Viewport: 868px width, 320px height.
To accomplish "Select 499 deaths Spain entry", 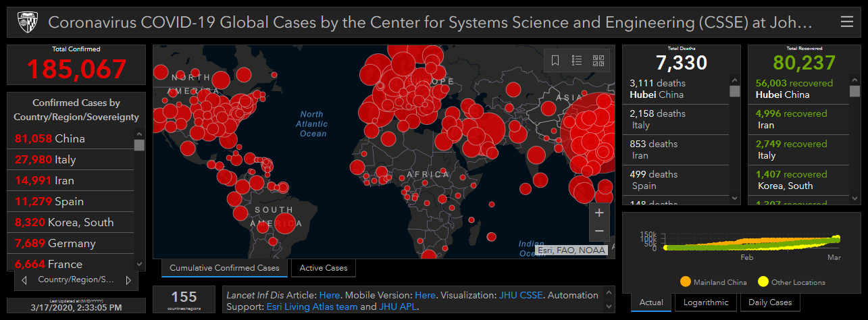I will click(675, 180).
